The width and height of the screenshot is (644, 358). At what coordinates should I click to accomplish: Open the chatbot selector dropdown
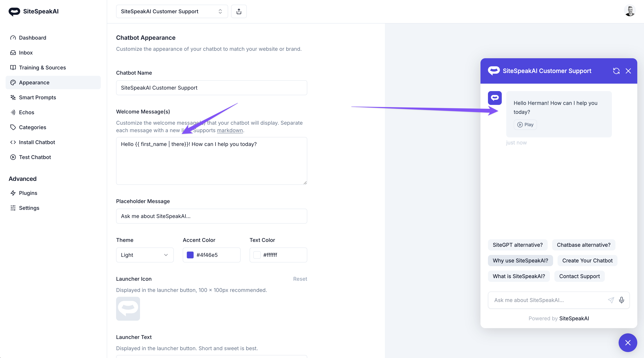[172, 11]
